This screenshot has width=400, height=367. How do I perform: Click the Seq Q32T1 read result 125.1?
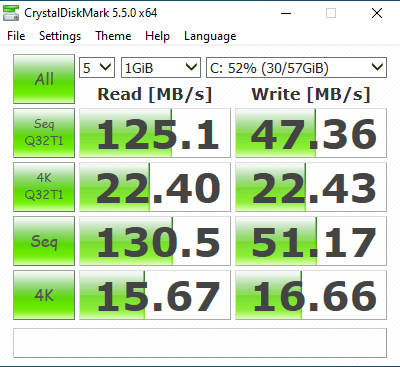155,133
